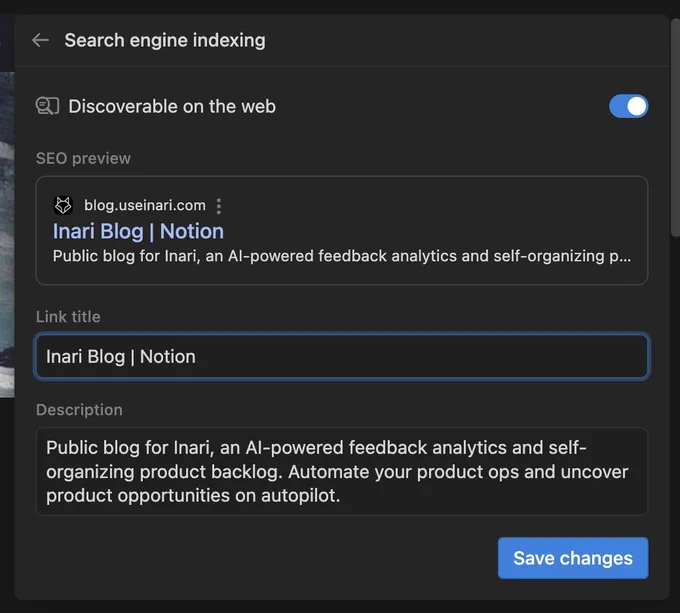Click inside the Description text area
680x613 pixels.
[x=342, y=471]
